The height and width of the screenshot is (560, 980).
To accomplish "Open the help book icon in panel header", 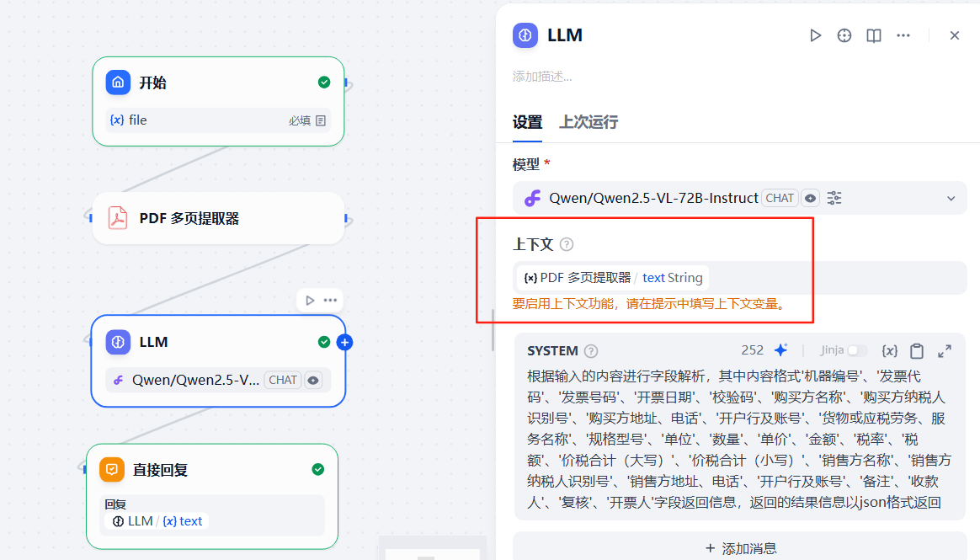I will [x=874, y=35].
